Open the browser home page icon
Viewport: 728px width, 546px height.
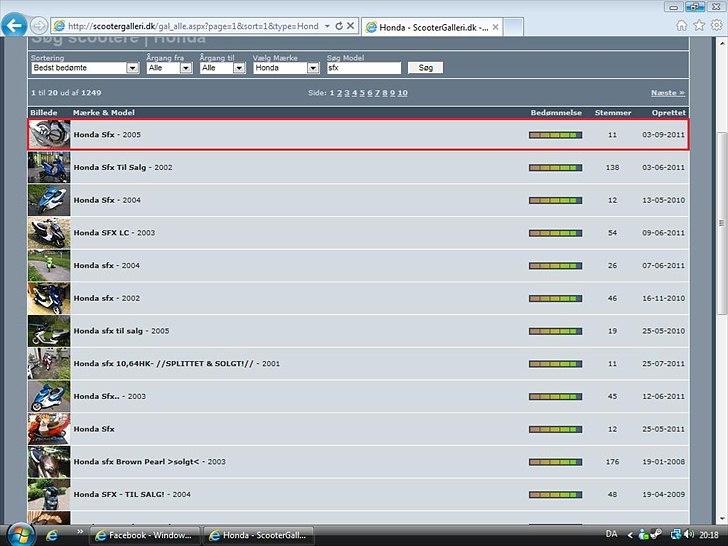tap(682, 25)
